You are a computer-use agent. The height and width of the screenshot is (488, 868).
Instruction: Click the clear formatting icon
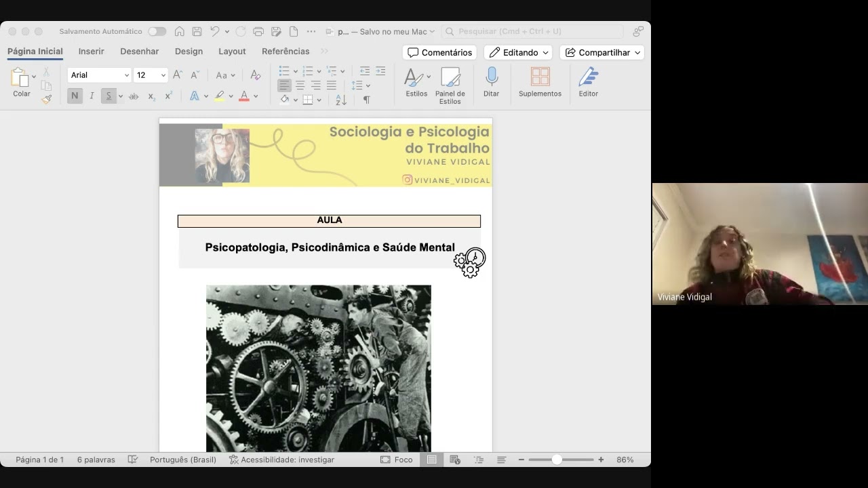pos(255,75)
